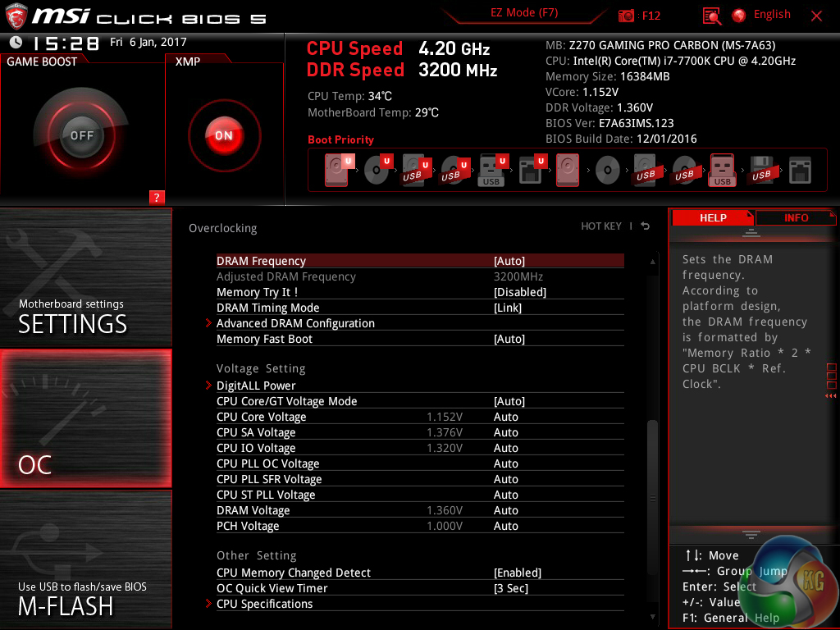This screenshot has width=840, height=630.
Task: Click the collapse handle atop the help panel
Action: [751, 232]
